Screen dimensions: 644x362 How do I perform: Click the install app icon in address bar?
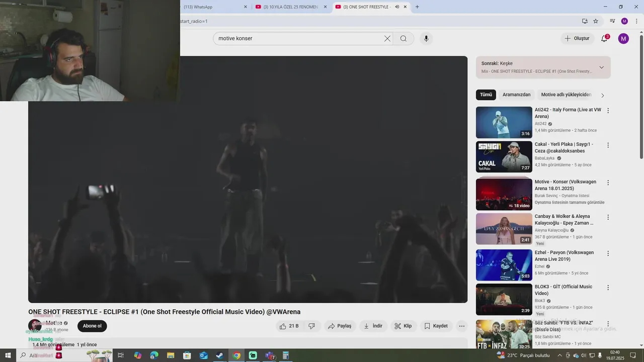(x=585, y=21)
